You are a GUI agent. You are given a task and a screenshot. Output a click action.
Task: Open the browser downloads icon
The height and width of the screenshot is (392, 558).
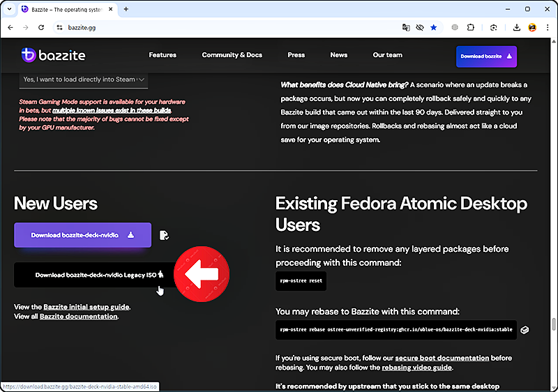pyautogui.click(x=517, y=27)
